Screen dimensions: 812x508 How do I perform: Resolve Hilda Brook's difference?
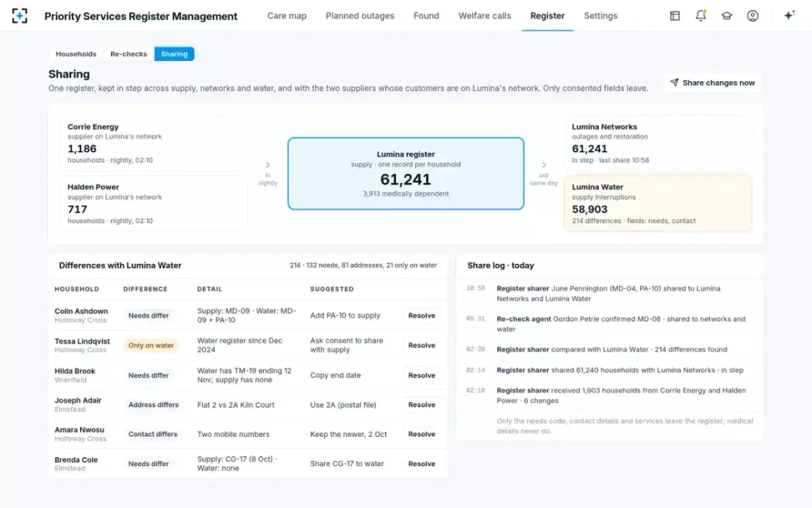pos(422,375)
